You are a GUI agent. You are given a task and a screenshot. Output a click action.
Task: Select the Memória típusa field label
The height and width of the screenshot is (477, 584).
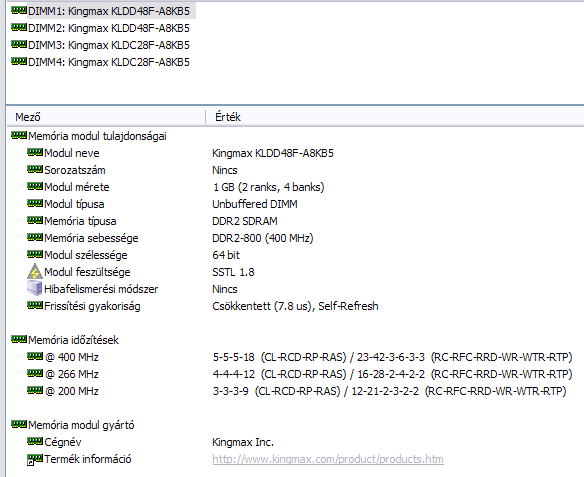[x=80, y=221]
